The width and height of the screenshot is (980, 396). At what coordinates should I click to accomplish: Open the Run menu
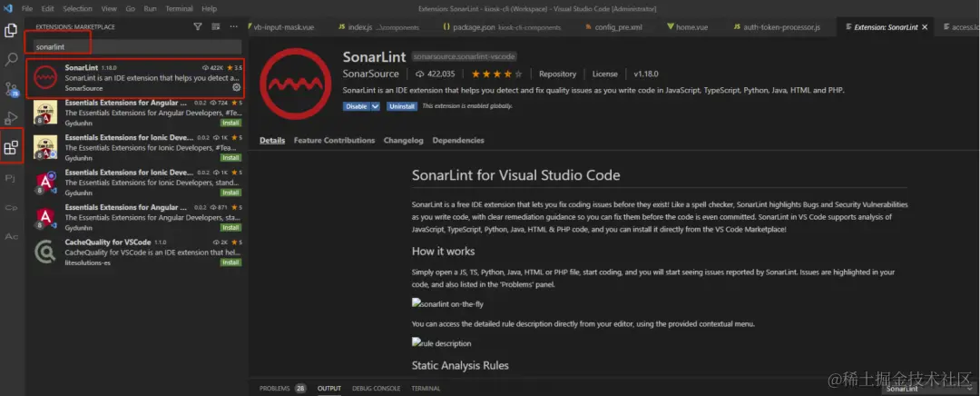pyautogui.click(x=150, y=9)
